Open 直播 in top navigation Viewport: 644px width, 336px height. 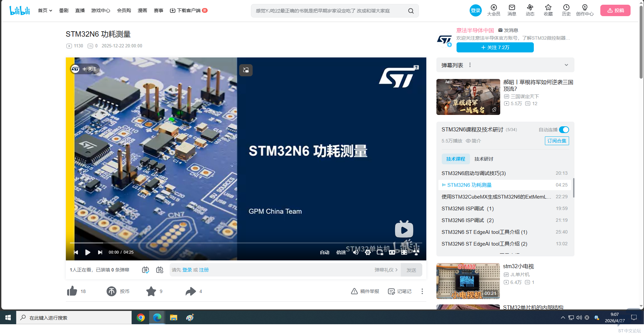[80, 10]
